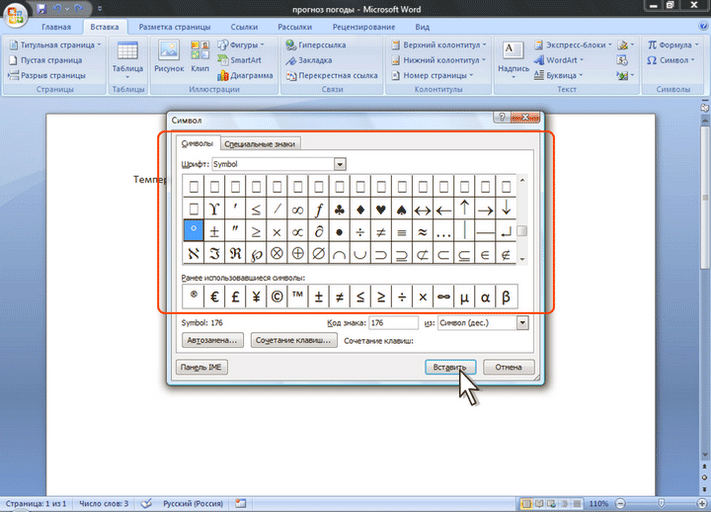Open the Word help question icon
Image resolution: width=711 pixels, height=512 pixels.
point(703,26)
